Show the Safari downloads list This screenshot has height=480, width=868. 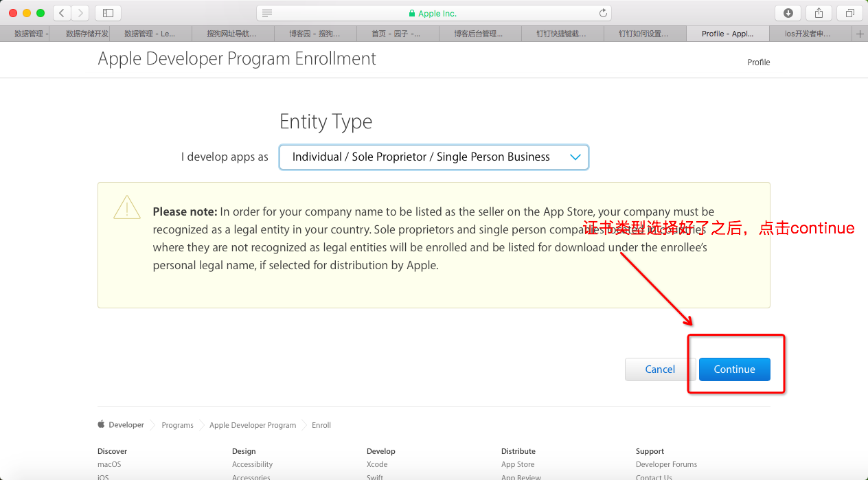[x=788, y=13]
